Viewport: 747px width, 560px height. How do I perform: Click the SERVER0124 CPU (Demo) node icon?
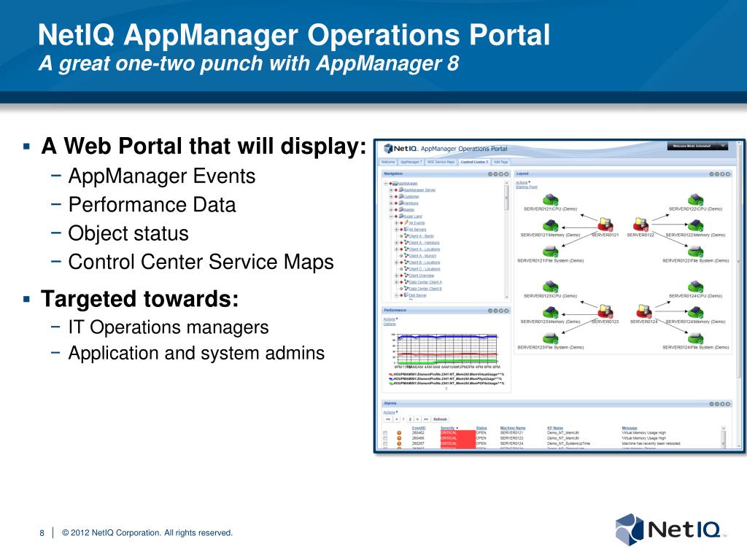pos(695,287)
